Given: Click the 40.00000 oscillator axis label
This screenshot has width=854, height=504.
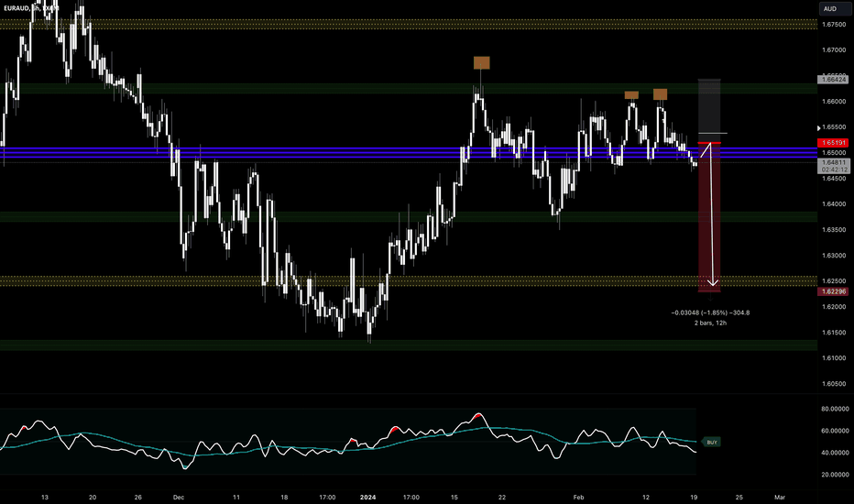Looking at the screenshot, I should [835, 453].
